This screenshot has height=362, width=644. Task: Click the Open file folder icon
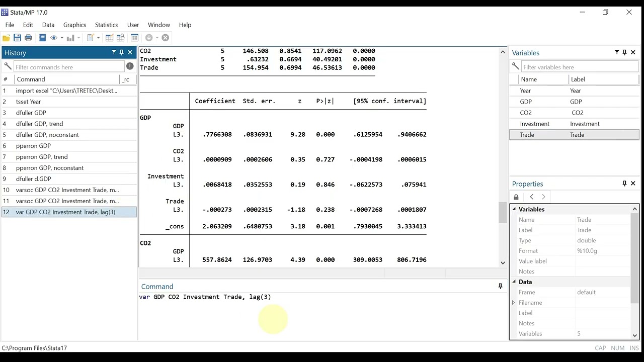pos(7,38)
